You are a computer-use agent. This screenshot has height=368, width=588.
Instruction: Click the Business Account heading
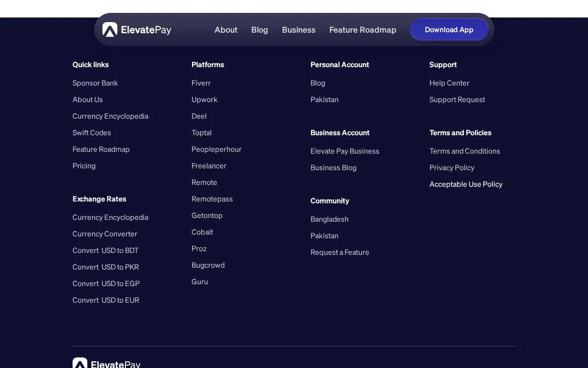click(x=340, y=132)
